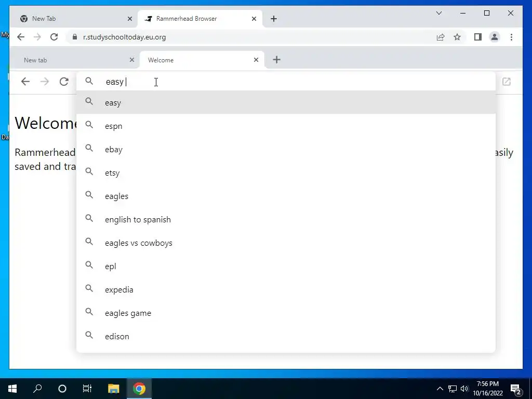Click Chrome's URL r.studyschooltoday.eu.org
The height and width of the screenshot is (399, 532).
tap(125, 37)
